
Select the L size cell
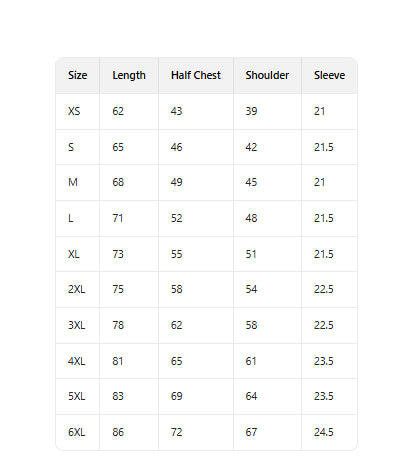[x=70, y=218]
